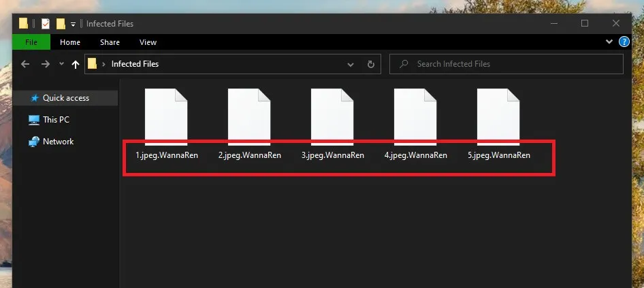
Task: Click the New Folder icon in title bar
Action: click(x=61, y=24)
